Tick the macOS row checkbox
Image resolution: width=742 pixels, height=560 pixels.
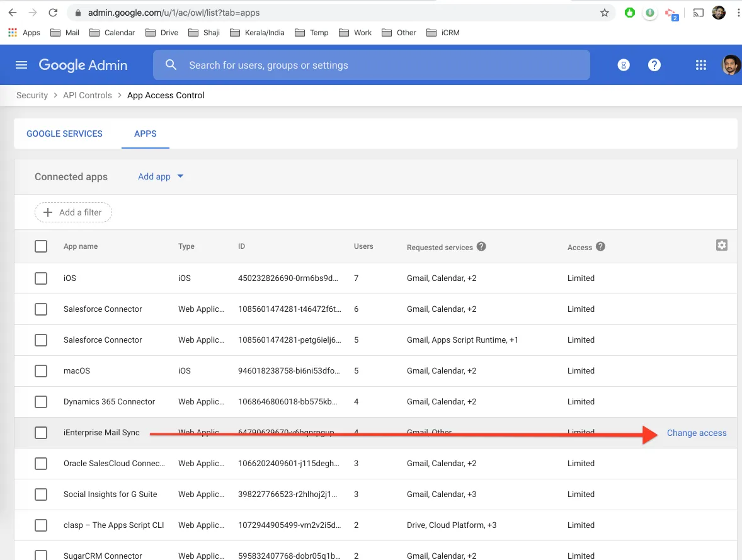[41, 370]
